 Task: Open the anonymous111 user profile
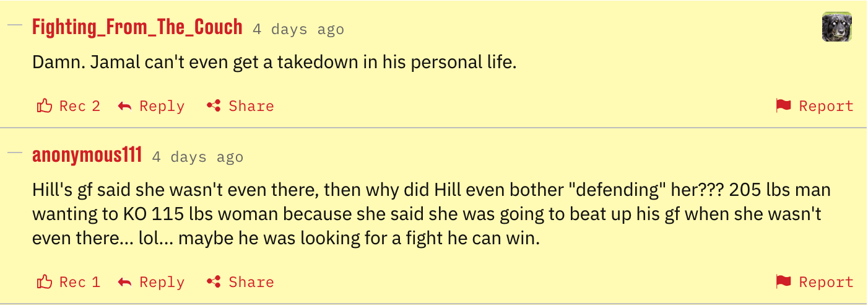[87, 155]
